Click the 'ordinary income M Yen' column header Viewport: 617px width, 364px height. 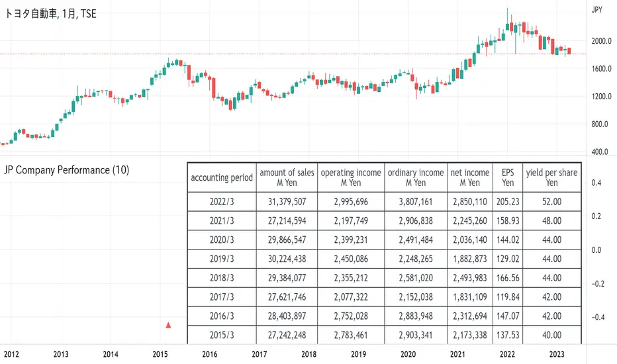tap(416, 177)
